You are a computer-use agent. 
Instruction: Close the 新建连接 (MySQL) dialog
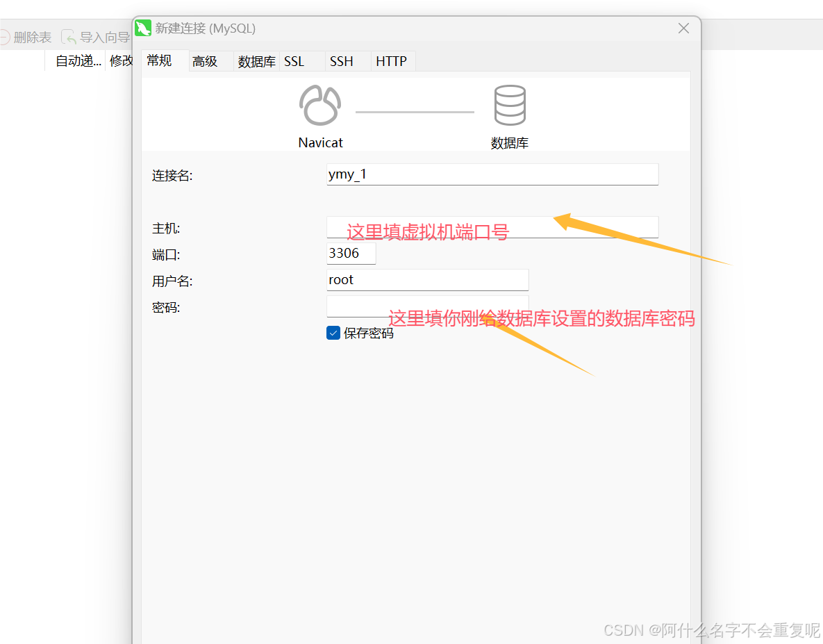tap(683, 28)
